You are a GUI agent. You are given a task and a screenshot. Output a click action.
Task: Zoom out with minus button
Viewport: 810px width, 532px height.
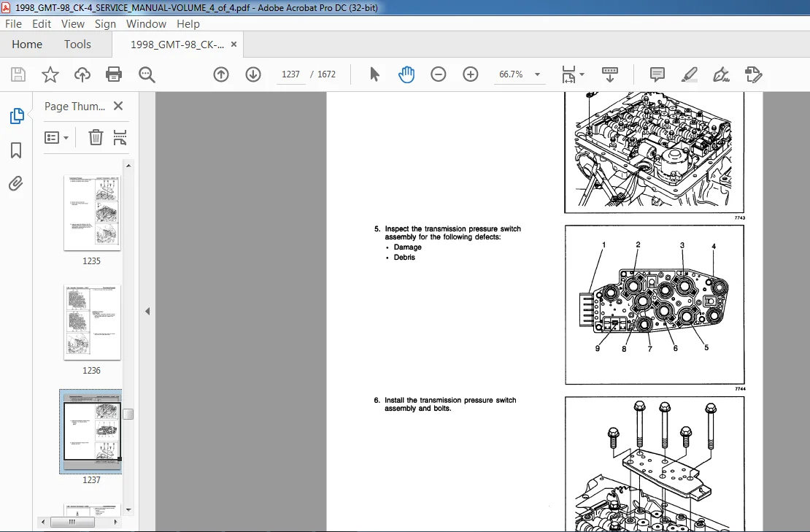click(438, 74)
